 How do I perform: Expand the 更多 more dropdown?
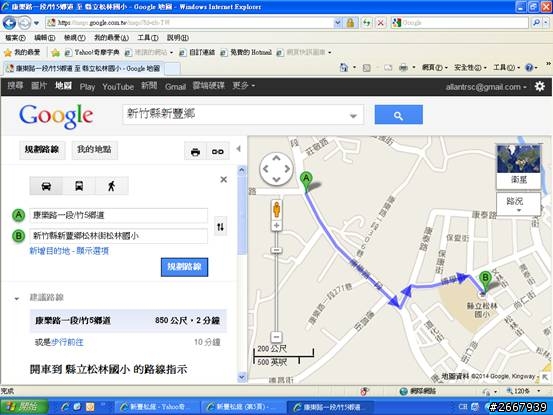click(x=243, y=86)
